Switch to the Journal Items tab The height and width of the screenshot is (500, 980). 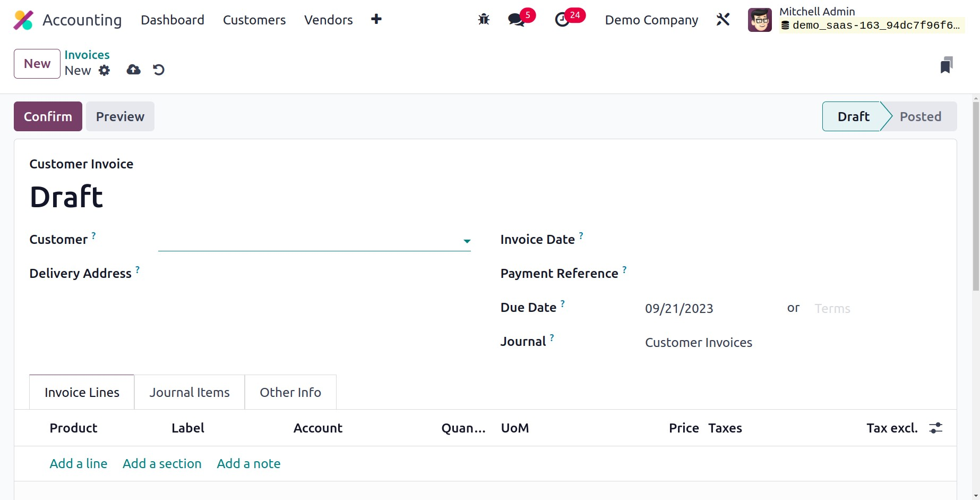tap(189, 393)
